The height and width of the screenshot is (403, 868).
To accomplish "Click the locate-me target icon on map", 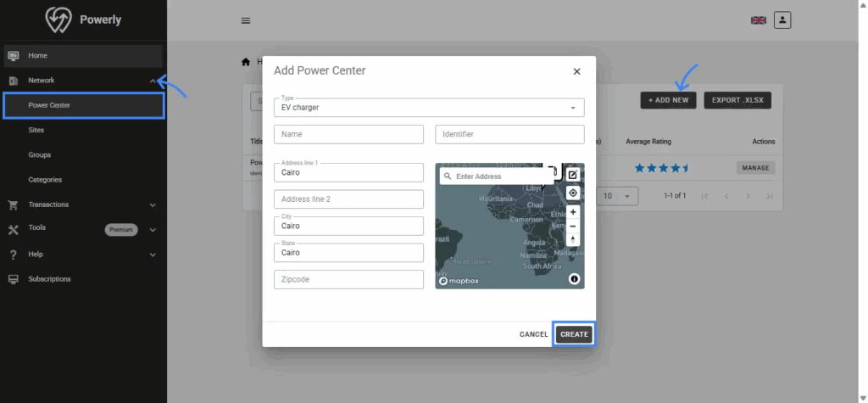I will (573, 193).
